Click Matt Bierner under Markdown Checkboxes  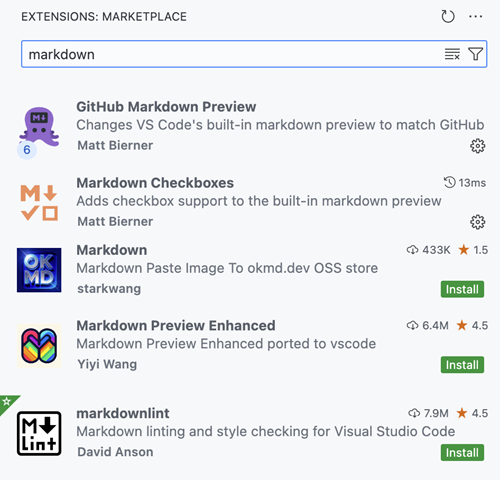tap(115, 221)
